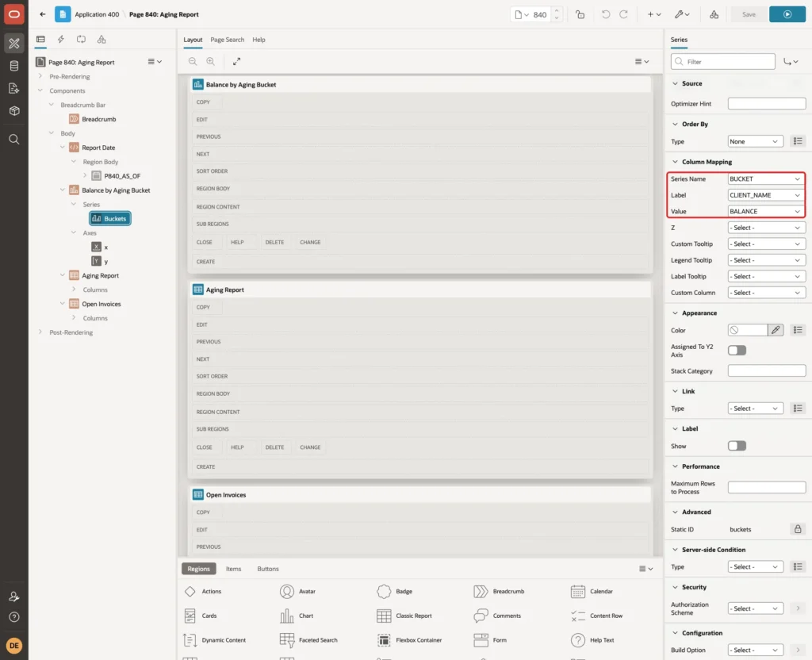The image size is (812, 660).
Task: Click the Optimizer Hint input field
Action: pos(767,104)
